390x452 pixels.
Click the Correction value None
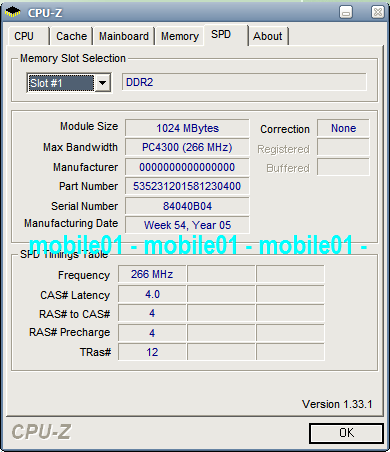click(343, 128)
